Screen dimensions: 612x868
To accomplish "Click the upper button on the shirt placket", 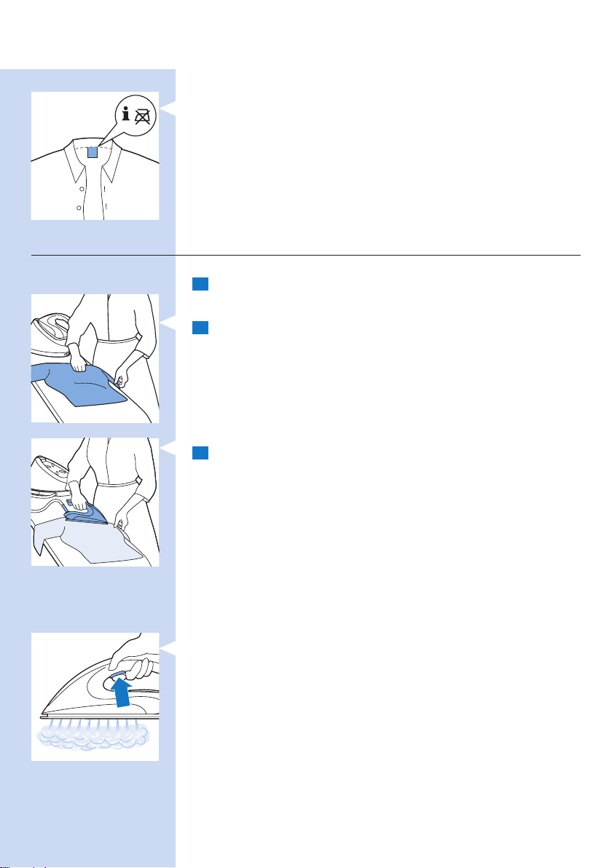I will tap(82, 189).
